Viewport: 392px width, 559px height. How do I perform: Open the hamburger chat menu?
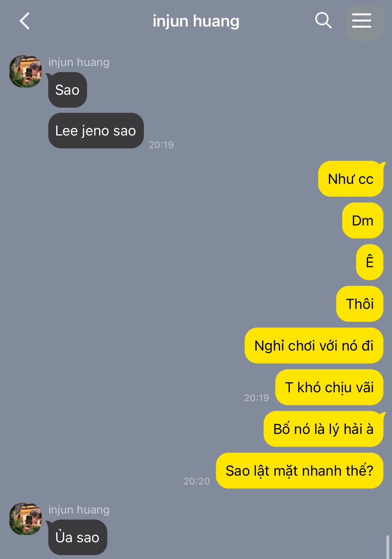(x=362, y=21)
